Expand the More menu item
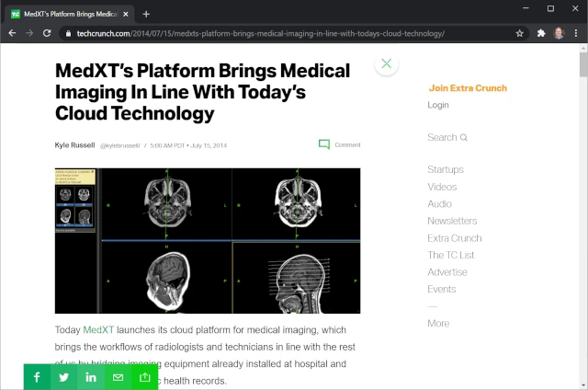This screenshot has height=390, width=588. [x=438, y=323]
